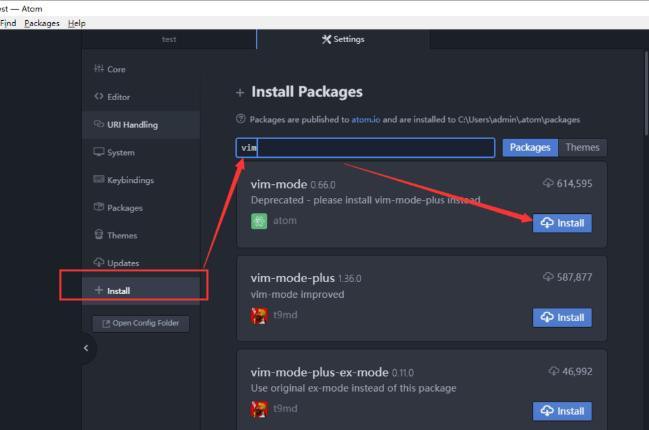The width and height of the screenshot is (649, 430).
Task: Open the vim-mode-plus-ex-mode package title
Action: click(x=320, y=372)
